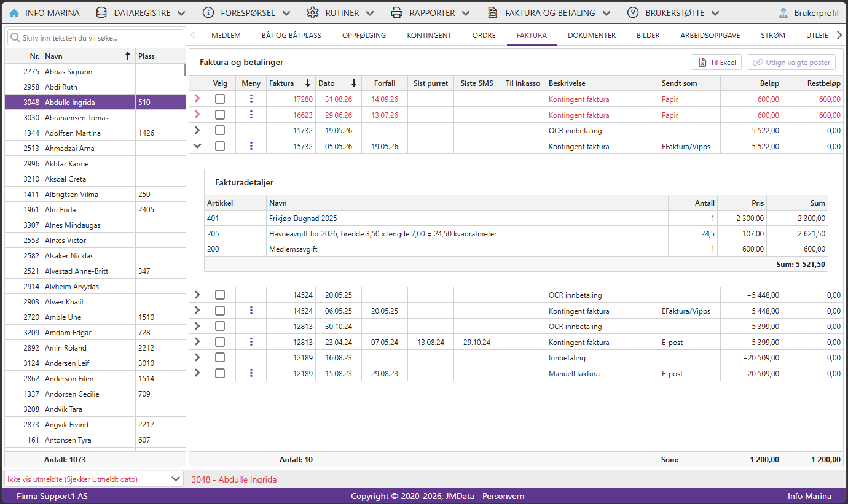848x504 pixels.
Task: Tick the checkbox for invoice 16623
Action: click(220, 115)
